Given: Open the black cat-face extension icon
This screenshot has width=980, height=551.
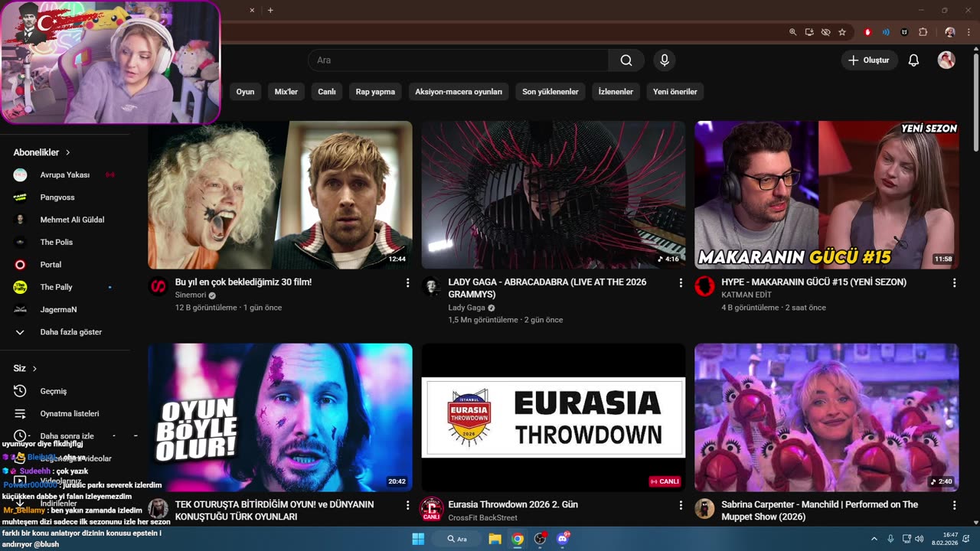Looking at the screenshot, I should [904, 32].
